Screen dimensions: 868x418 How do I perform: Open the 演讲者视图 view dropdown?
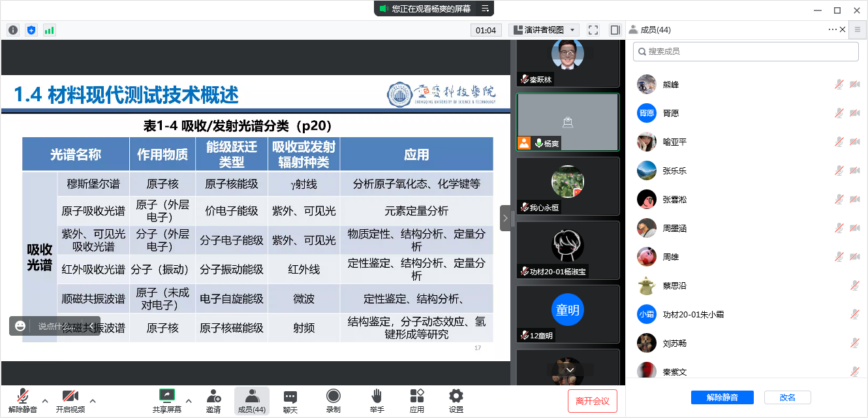[544, 30]
